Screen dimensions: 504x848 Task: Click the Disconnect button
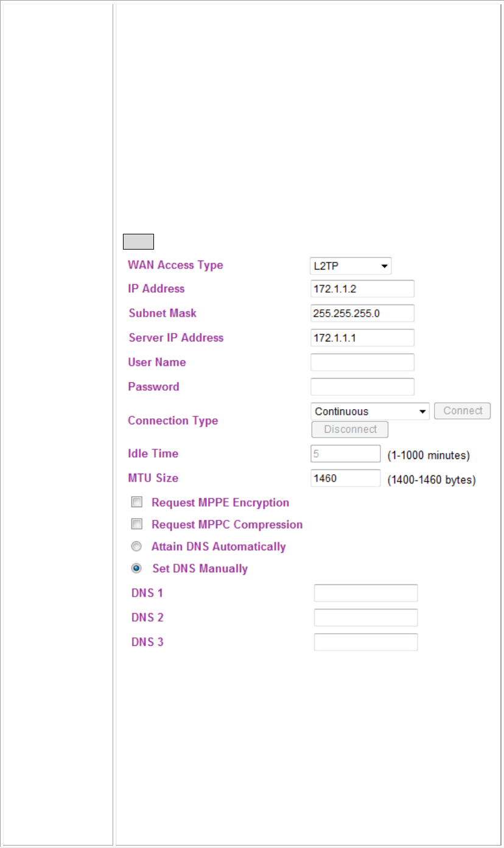click(350, 429)
